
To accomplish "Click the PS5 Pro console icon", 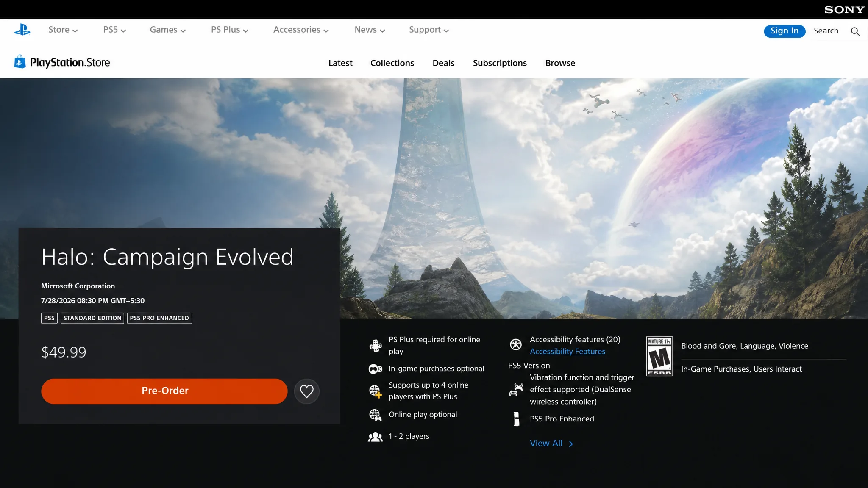I will pos(516,419).
